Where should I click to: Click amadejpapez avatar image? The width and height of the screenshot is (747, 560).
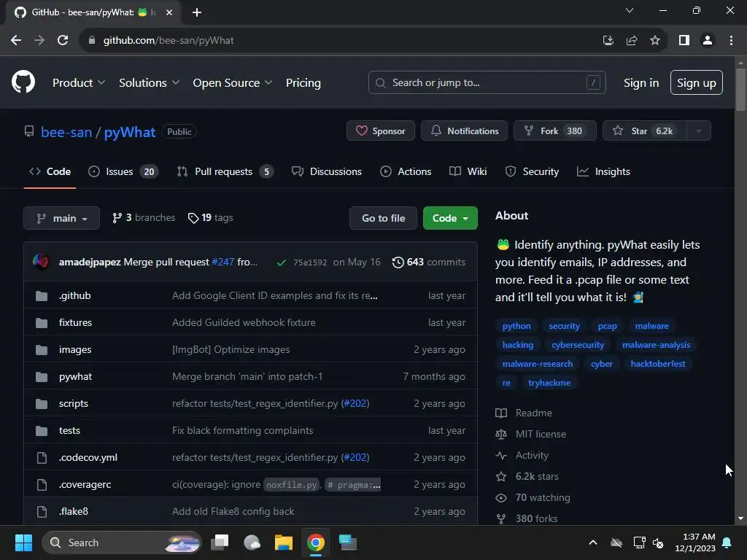pyautogui.click(x=42, y=262)
